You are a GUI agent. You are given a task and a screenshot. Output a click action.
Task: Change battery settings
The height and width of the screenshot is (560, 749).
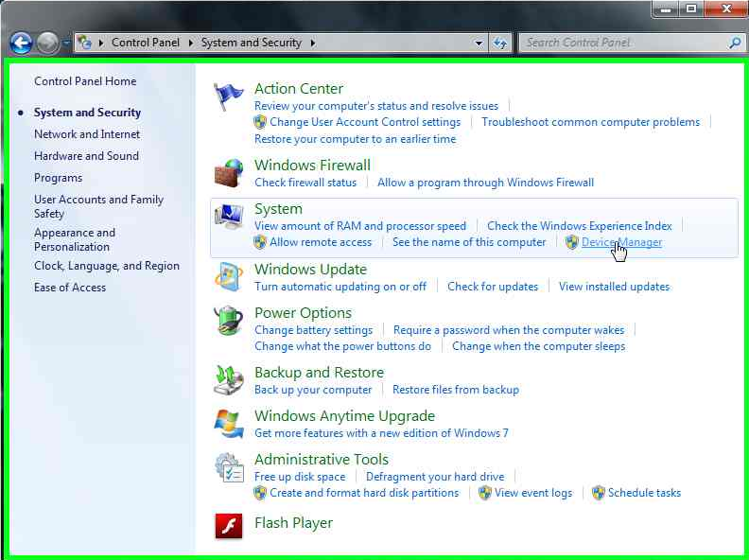[x=313, y=330]
